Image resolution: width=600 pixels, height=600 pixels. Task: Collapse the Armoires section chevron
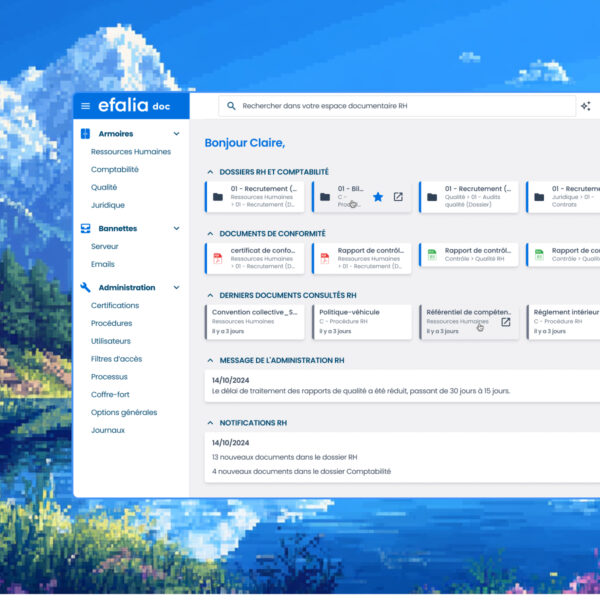click(176, 134)
